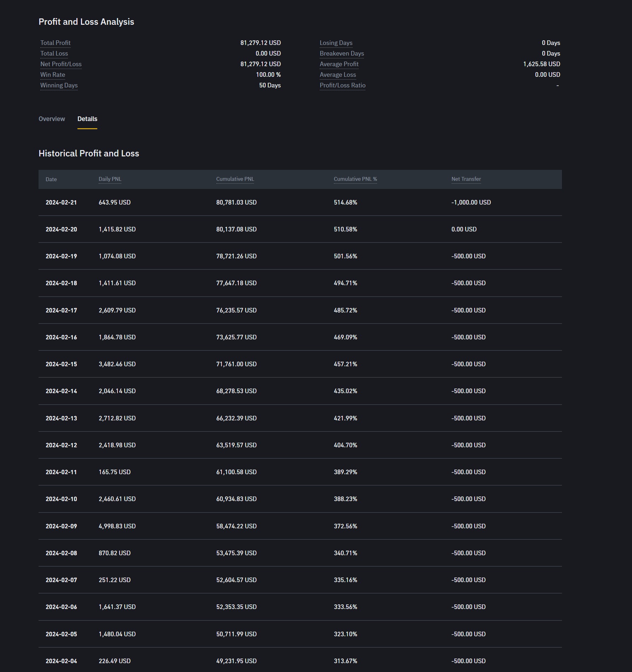The width and height of the screenshot is (632, 672).
Task: Click the Cumulative PNL % column header
Action: (x=355, y=179)
